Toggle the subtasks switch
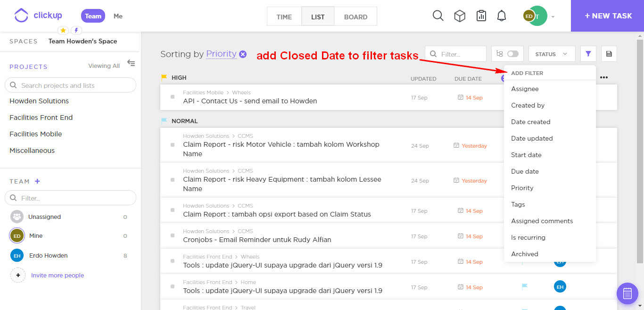This screenshot has width=644, height=310. [512, 54]
